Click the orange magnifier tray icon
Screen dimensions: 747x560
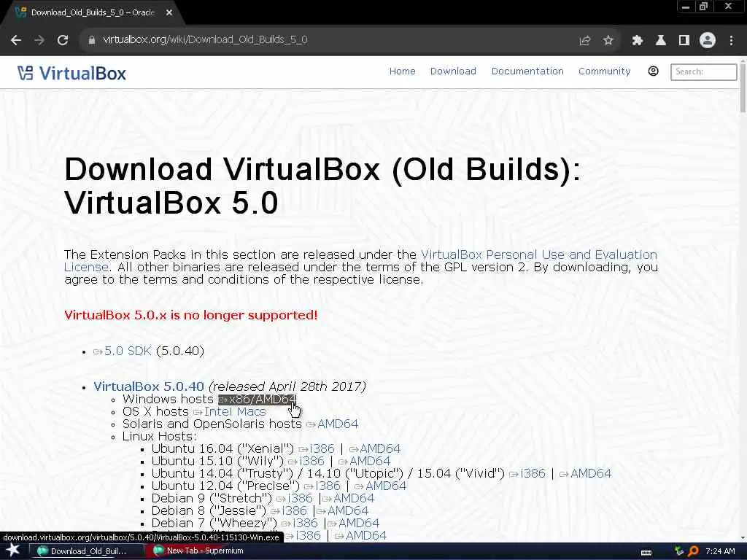(693, 551)
